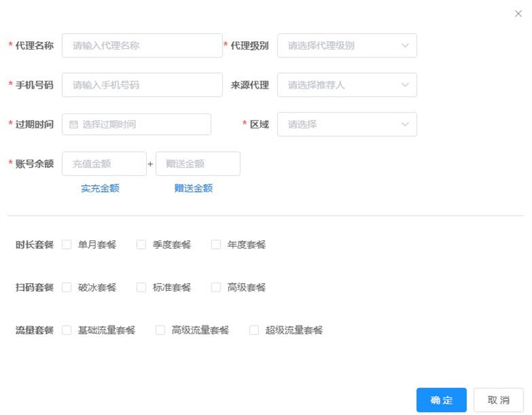Click the 账号余额 label
532x415 pixels.
point(34,164)
